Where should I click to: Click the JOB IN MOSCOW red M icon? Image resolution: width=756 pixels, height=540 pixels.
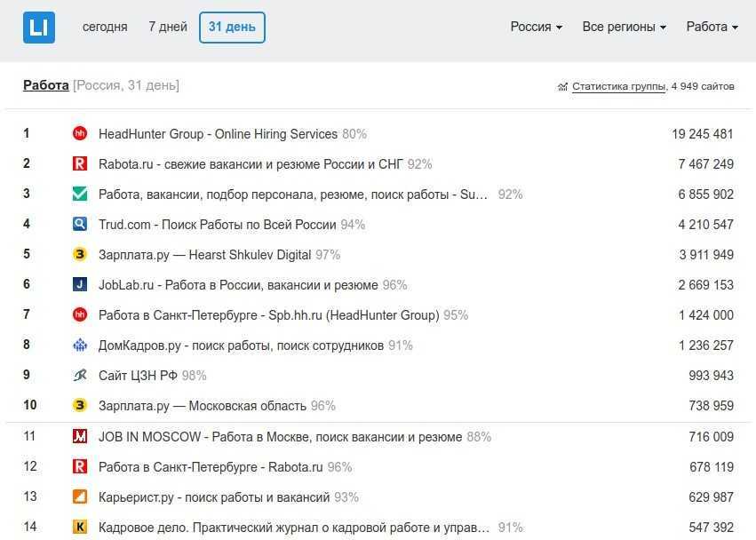(80, 436)
